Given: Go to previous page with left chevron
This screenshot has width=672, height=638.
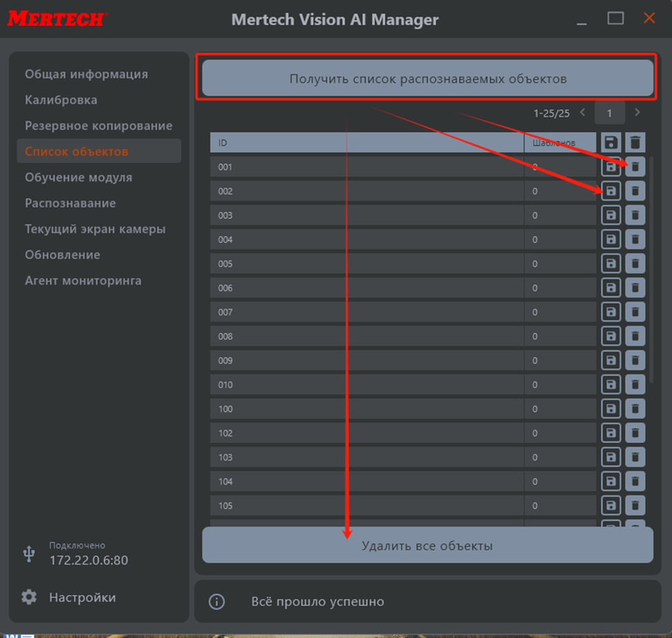Looking at the screenshot, I should pos(582,113).
